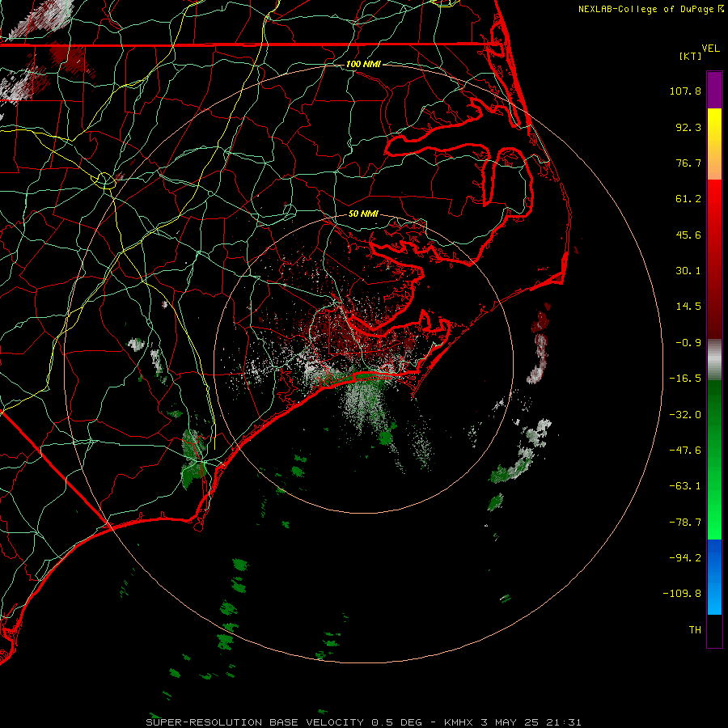728x728 pixels.
Task: Click the 30.1 legend value
Action: click(x=688, y=271)
